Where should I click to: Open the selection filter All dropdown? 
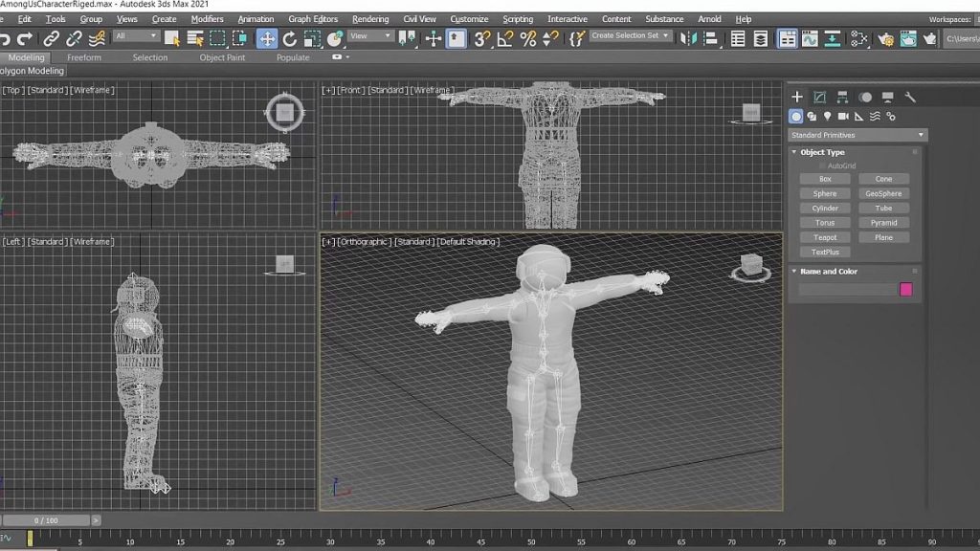[136, 36]
